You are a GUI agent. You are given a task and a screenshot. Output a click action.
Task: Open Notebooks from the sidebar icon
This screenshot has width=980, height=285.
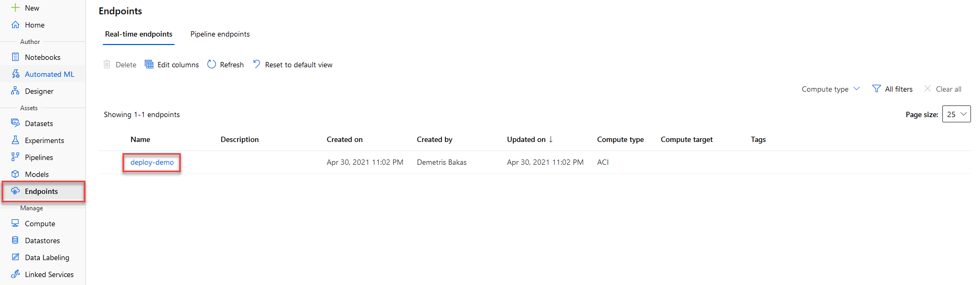click(x=15, y=57)
